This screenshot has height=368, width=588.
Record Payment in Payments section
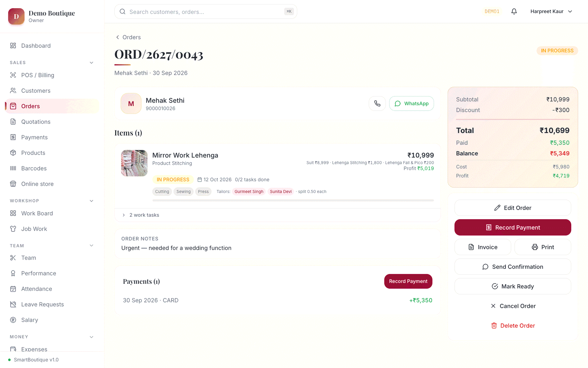click(408, 281)
